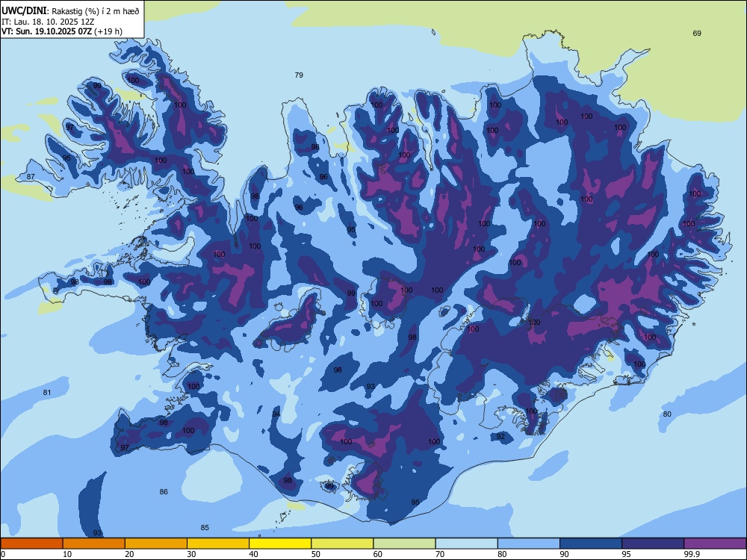Click the '(+19 h)' forecast offset text

point(108,31)
